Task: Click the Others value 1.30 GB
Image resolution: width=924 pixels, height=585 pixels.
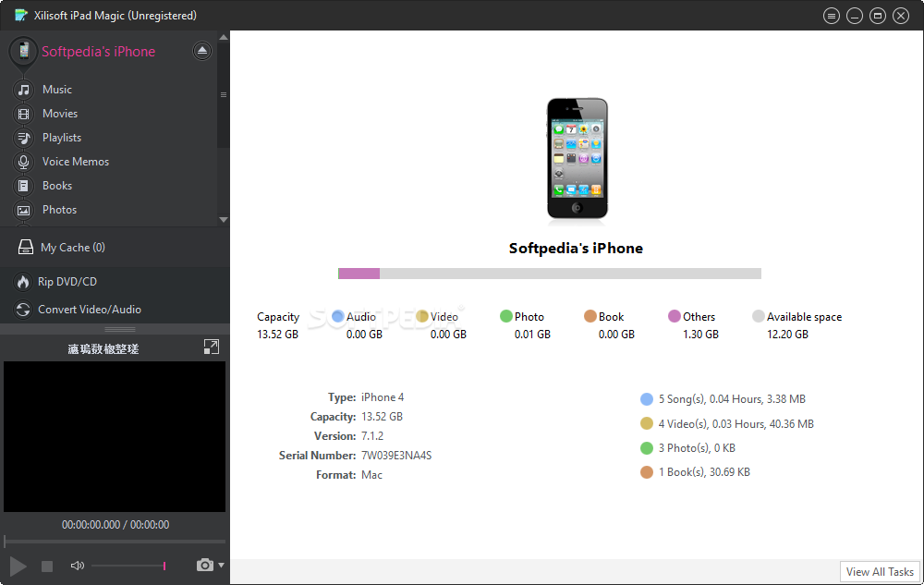Action: [x=700, y=335]
